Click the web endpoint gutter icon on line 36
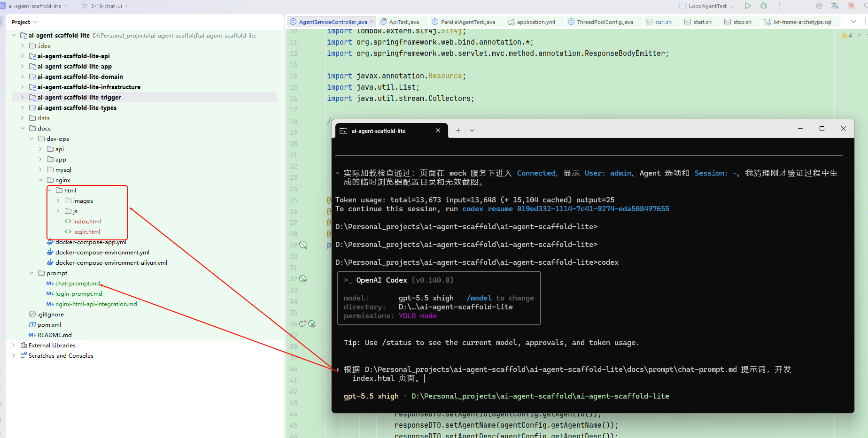 pos(312,324)
